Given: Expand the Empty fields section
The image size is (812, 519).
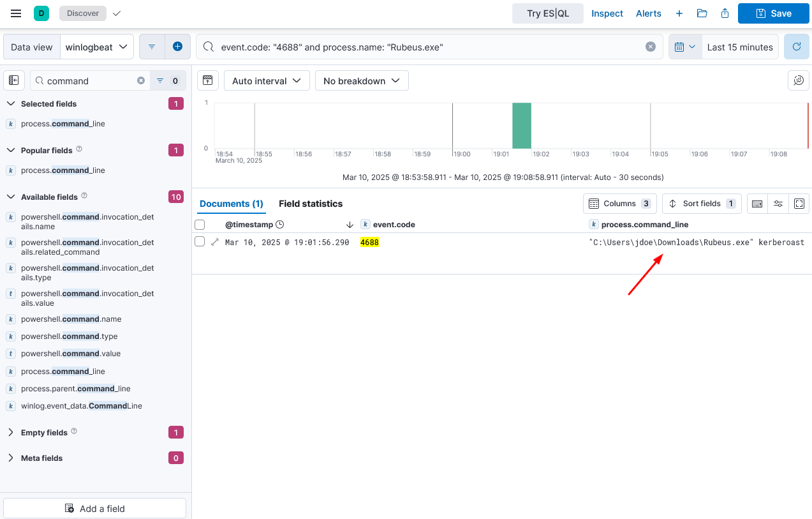Looking at the screenshot, I should coord(11,432).
